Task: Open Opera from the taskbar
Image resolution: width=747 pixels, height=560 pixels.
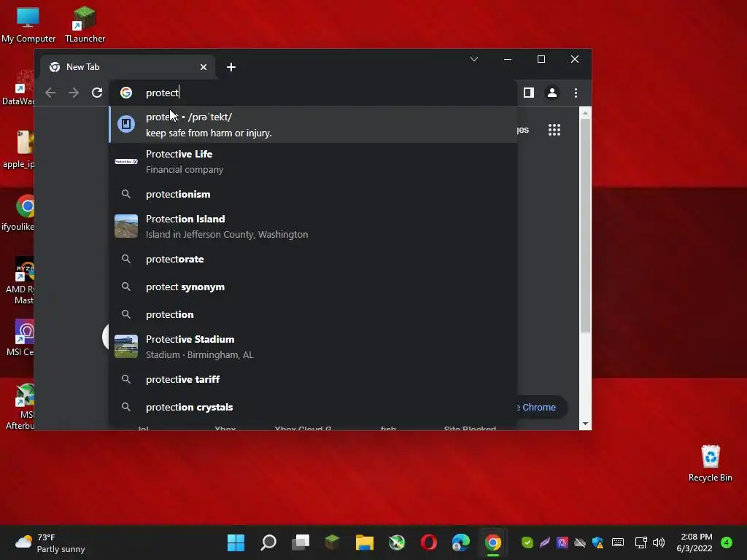Action: [429, 542]
